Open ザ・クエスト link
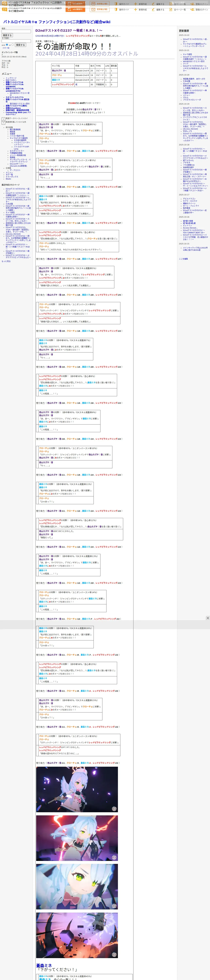The height and width of the screenshot is (980, 210). (15, 170)
